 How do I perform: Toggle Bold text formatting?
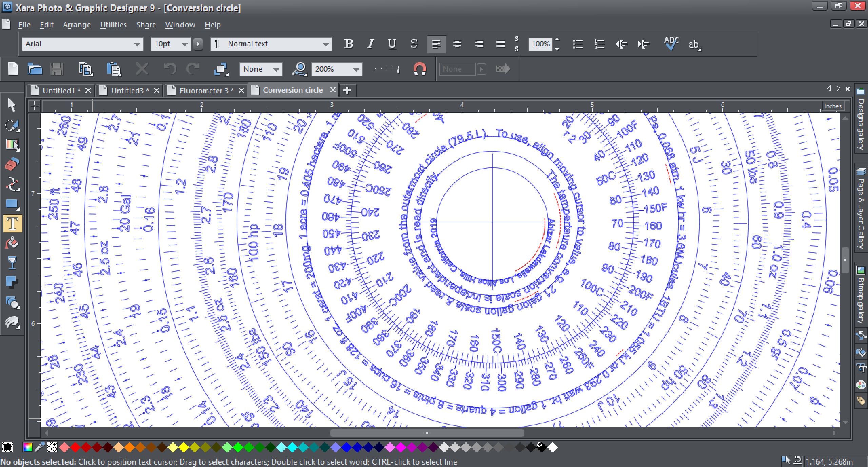pos(347,44)
